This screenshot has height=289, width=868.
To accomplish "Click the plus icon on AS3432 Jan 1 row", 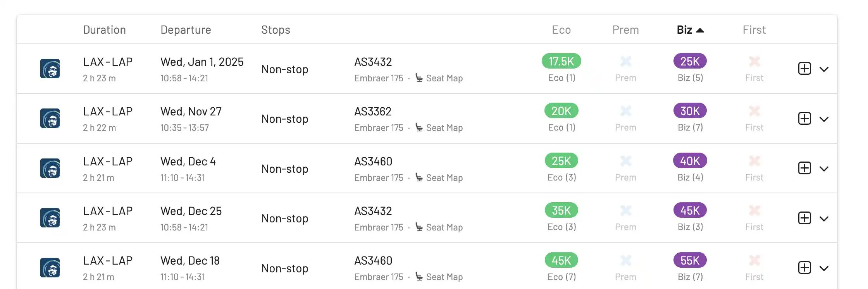I will pos(804,69).
